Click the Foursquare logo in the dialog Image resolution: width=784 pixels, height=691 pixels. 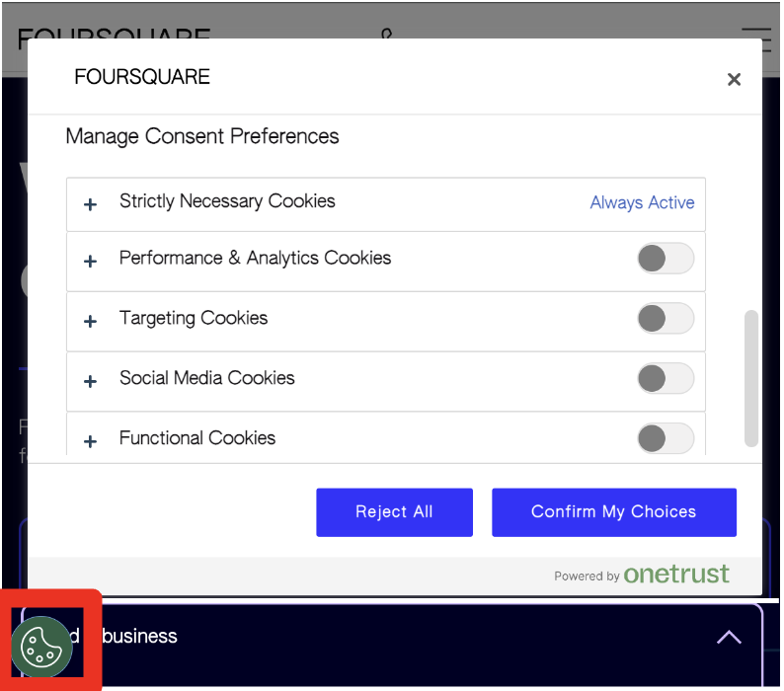click(x=142, y=77)
